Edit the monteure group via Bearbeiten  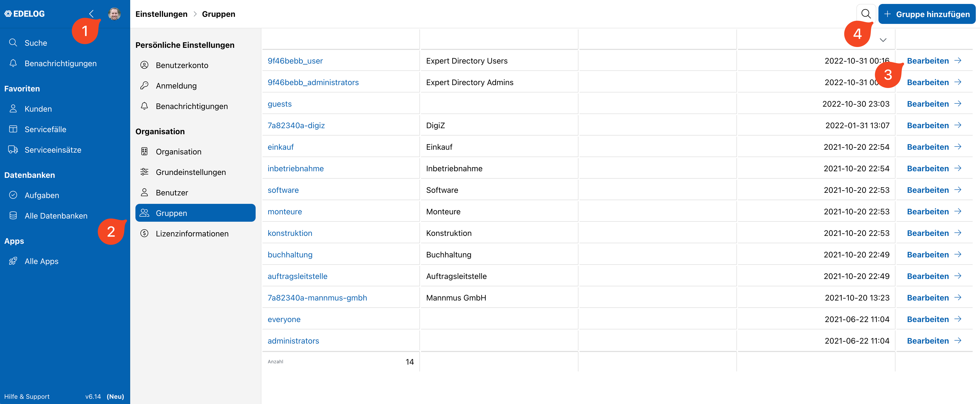(x=934, y=211)
